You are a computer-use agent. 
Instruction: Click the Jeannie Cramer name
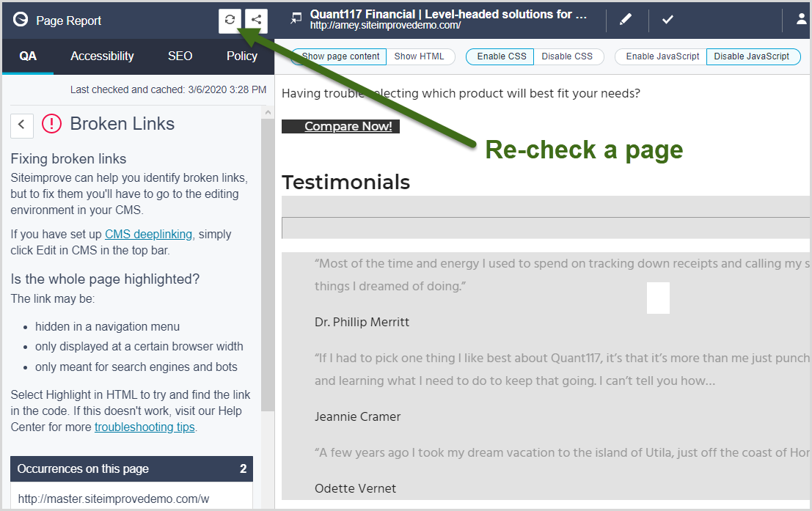pyautogui.click(x=358, y=416)
